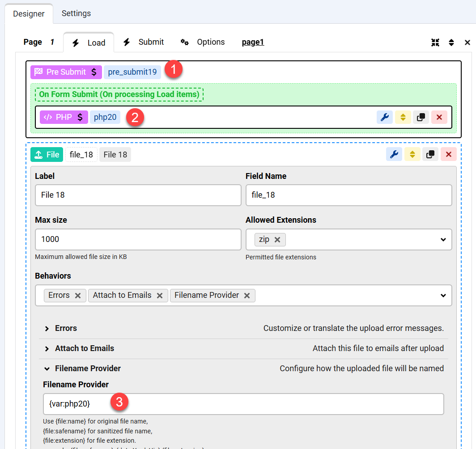This screenshot has width=476, height=449.
Task: Click the yellow sort icon on File row
Action: pos(412,154)
